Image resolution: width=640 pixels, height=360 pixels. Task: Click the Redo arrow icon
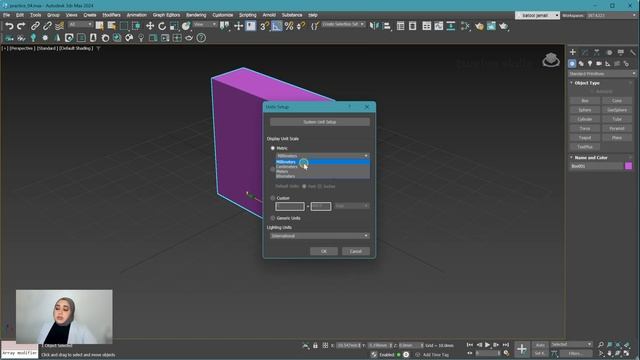21,26
